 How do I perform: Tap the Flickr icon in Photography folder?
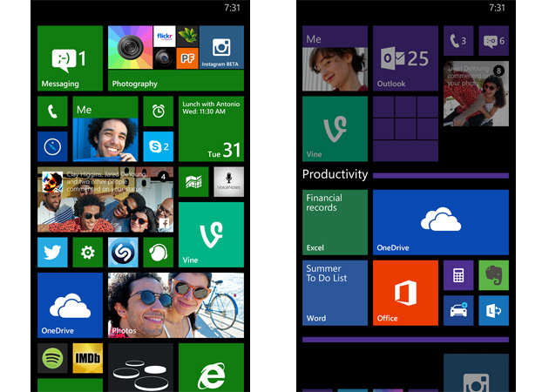click(x=165, y=36)
